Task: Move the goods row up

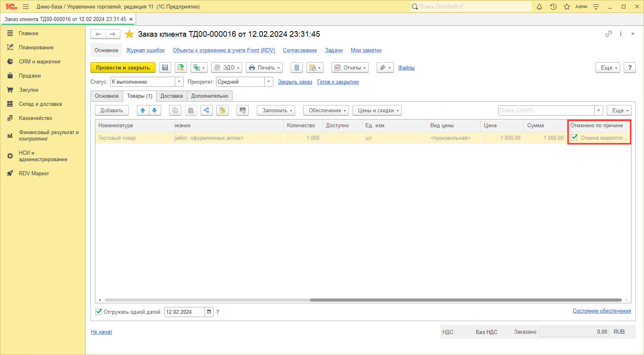Action: (143, 111)
